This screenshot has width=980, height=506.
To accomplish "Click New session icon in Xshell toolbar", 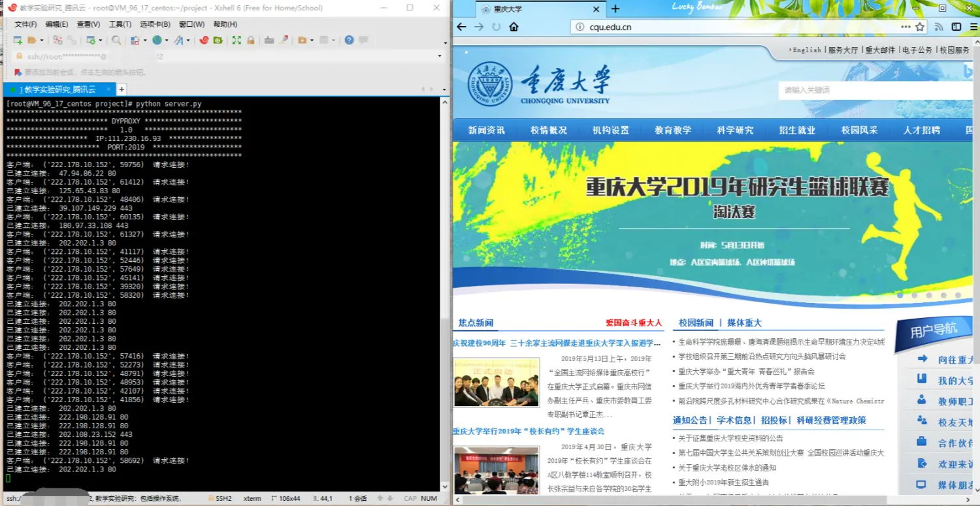I will point(18,40).
